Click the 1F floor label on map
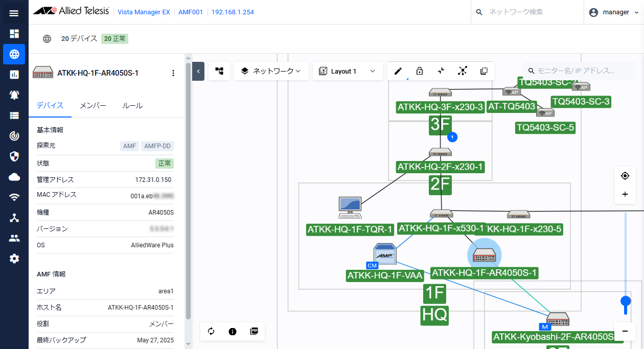The image size is (644, 349). (434, 294)
